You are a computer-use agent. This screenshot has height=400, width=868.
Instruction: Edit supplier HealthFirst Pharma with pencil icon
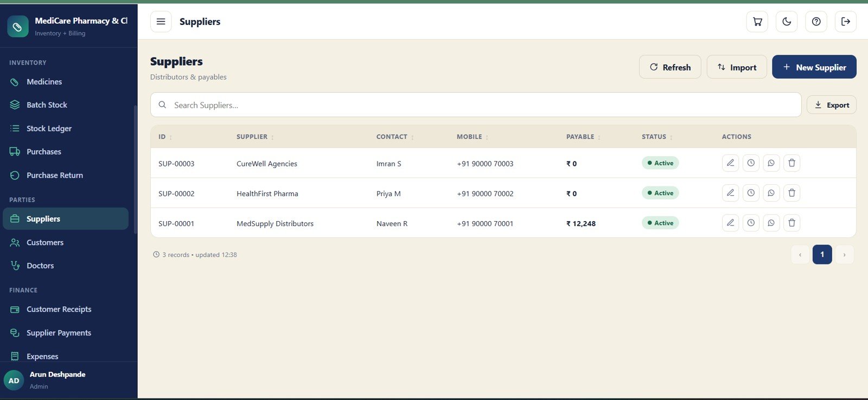pyautogui.click(x=730, y=193)
